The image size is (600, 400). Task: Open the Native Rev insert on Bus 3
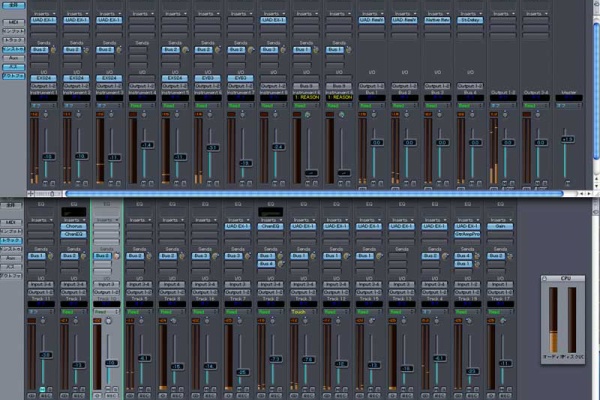435,18
